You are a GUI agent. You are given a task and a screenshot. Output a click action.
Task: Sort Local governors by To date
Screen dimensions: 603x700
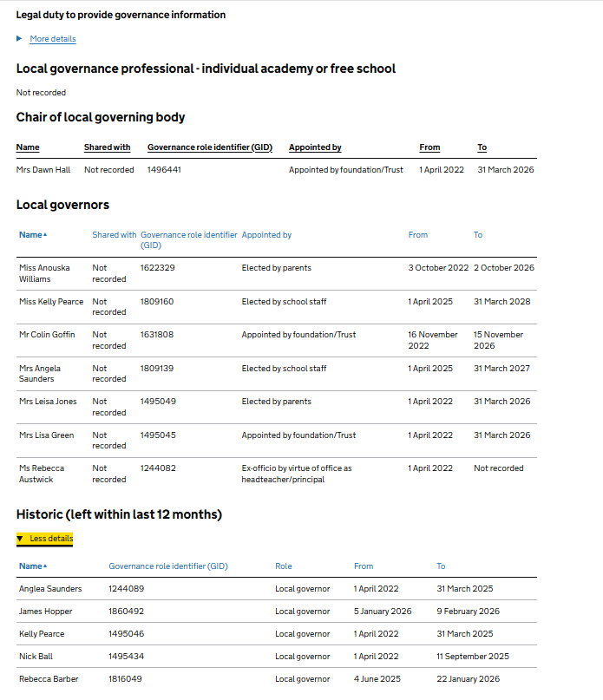[478, 235]
